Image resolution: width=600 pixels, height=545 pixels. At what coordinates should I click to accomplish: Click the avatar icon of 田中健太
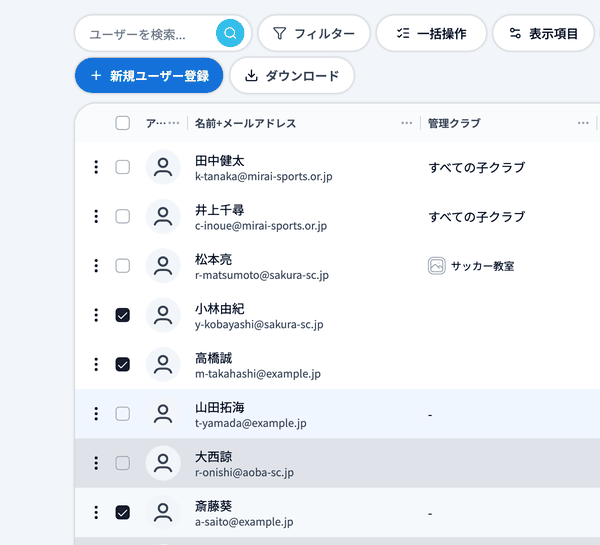[x=163, y=167]
